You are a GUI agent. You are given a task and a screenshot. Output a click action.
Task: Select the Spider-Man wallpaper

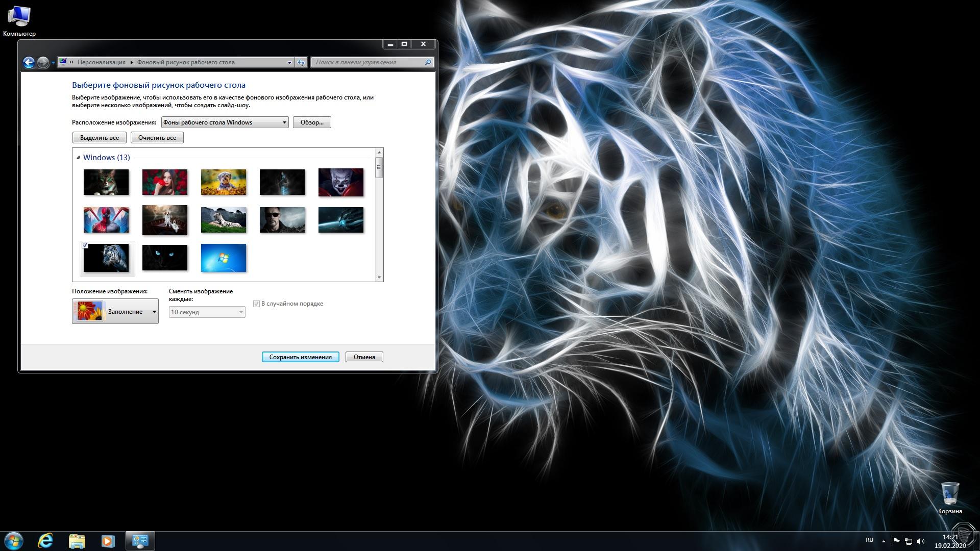point(106,220)
